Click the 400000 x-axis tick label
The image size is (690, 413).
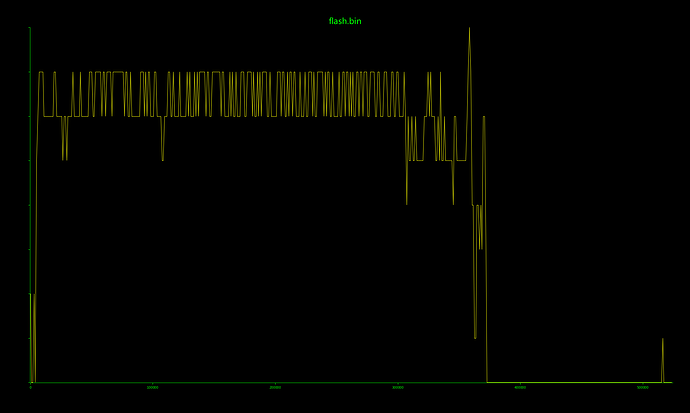520,387
